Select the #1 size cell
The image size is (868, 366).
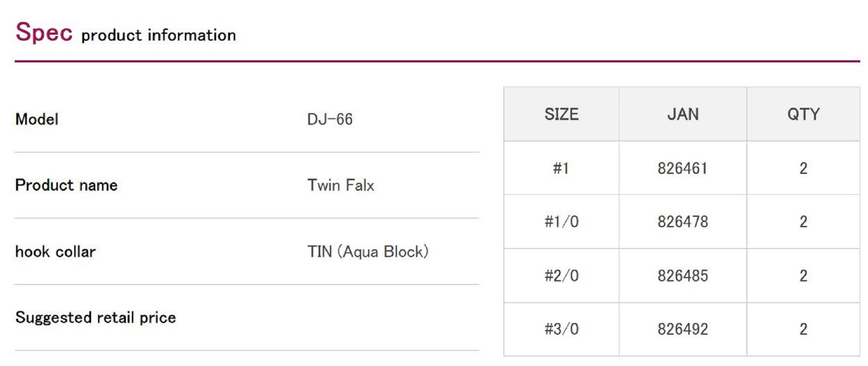point(561,168)
